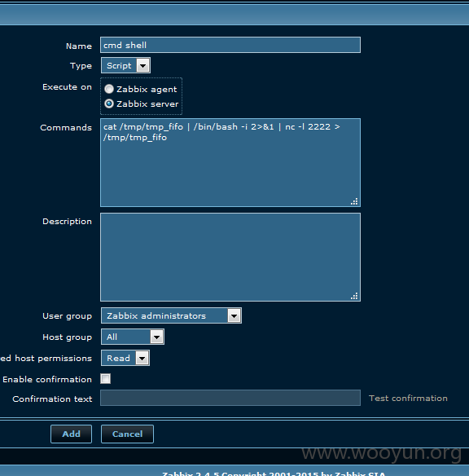Click the Enable confirmation label
This screenshot has height=476, width=469.
[47, 380]
